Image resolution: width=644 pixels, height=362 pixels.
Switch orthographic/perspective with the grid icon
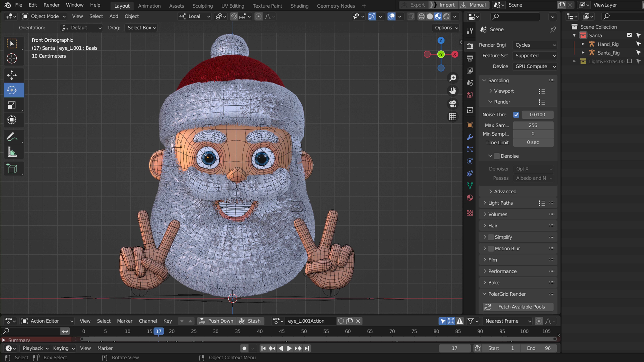(453, 117)
